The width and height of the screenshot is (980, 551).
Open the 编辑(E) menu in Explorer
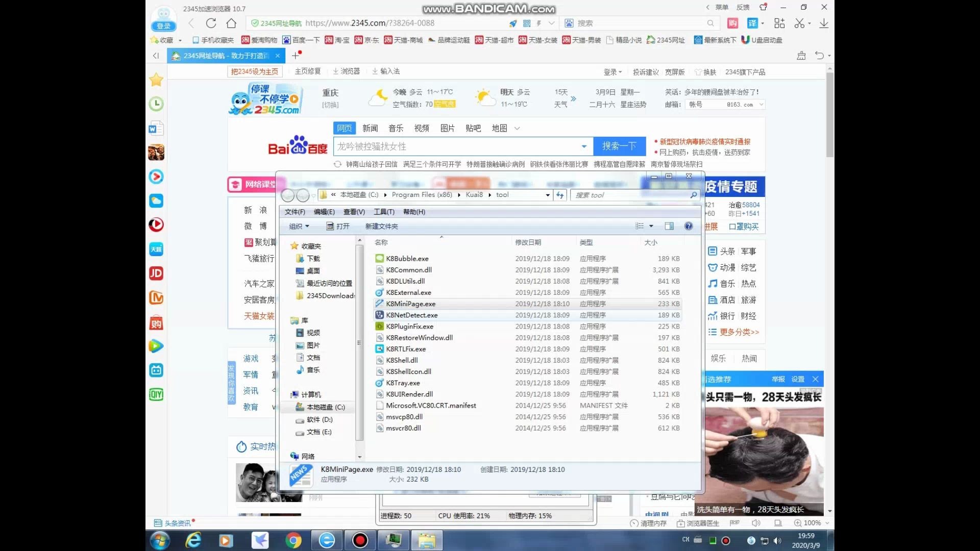click(324, 212)
